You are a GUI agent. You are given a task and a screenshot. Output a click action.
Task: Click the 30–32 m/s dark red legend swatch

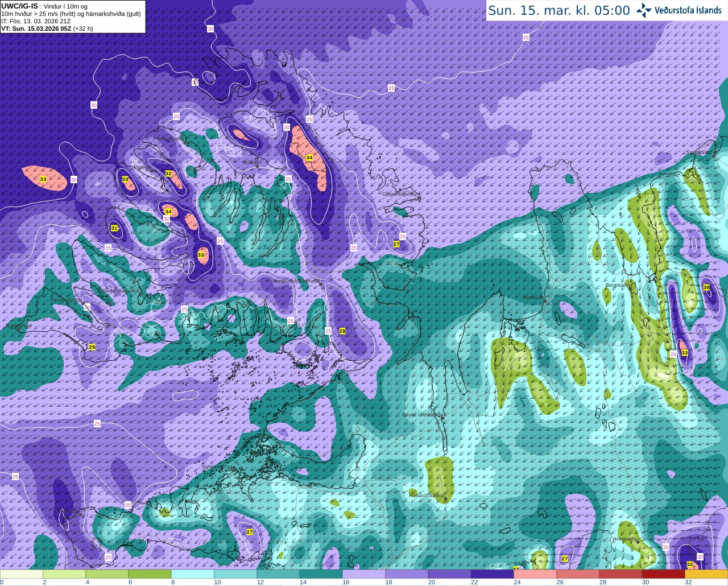pos(663,574)
